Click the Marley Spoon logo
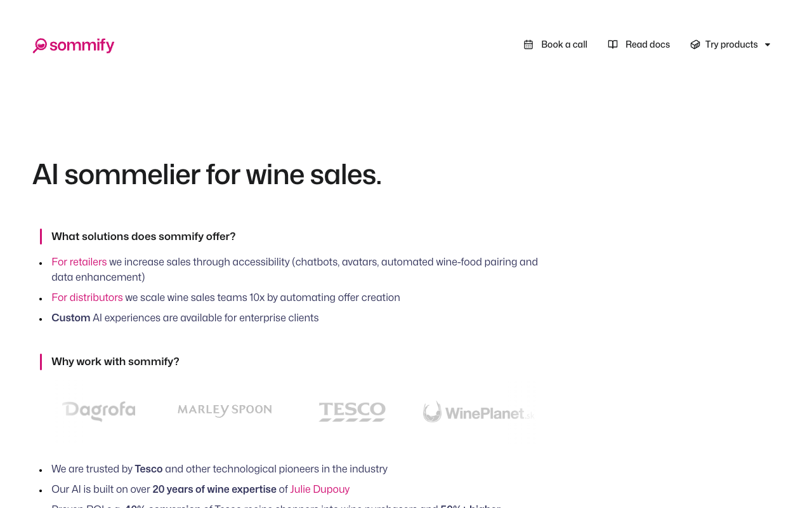812x508 pixels. [x=225, y=410]
